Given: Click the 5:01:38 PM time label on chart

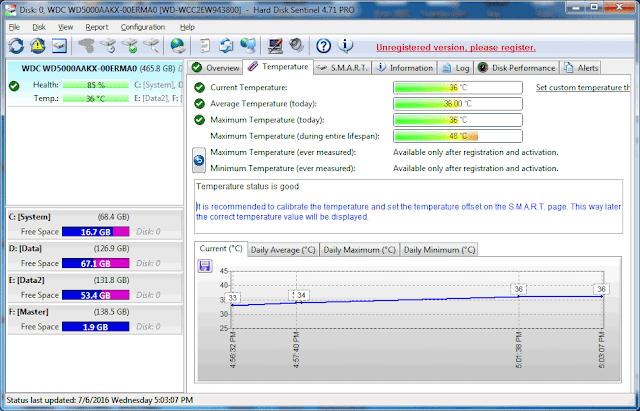Looking at the screenshot, I should click(519, 350).
